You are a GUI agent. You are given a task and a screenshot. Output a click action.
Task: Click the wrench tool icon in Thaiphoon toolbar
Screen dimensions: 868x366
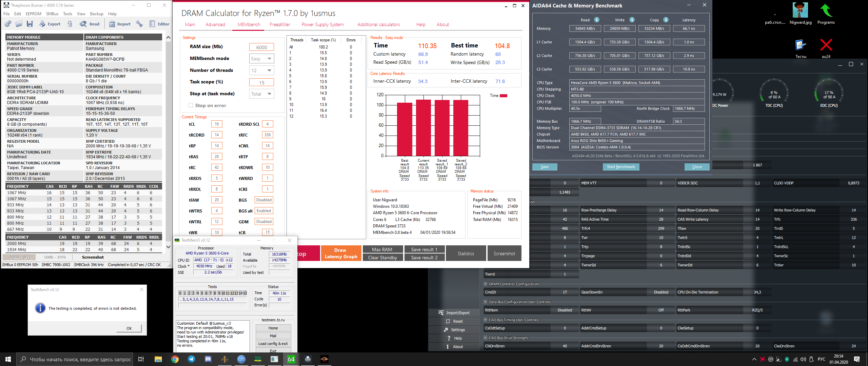click(x=139, y=24)
